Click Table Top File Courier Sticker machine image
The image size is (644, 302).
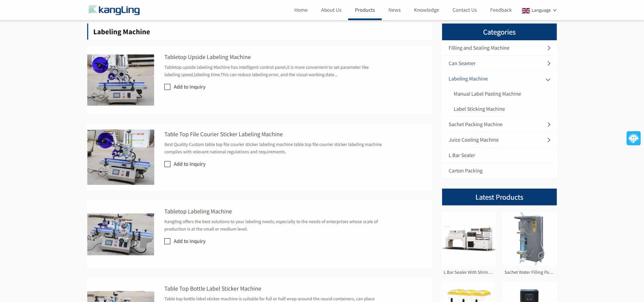(x=121, y=157)
